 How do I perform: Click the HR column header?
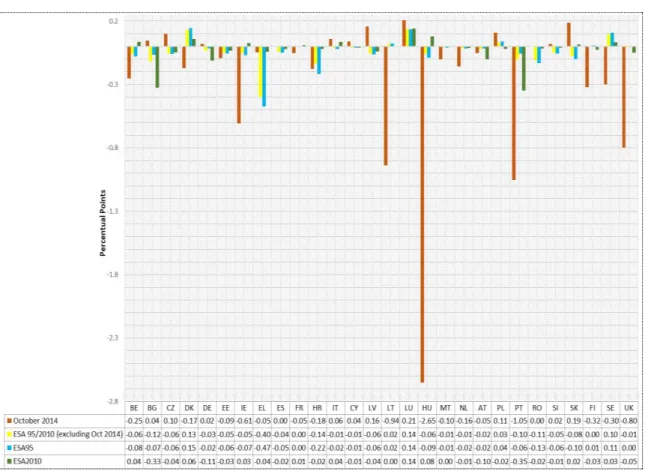317,408
